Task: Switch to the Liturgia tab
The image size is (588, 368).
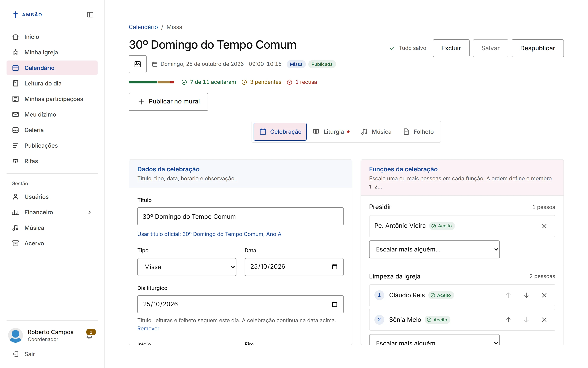Action: coord(331,132)
